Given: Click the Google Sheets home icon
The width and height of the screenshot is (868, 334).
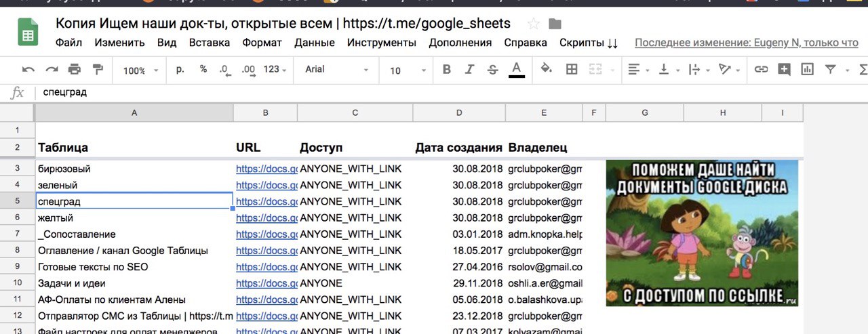Looking at the screenshot, I should (x=28, y=32).
